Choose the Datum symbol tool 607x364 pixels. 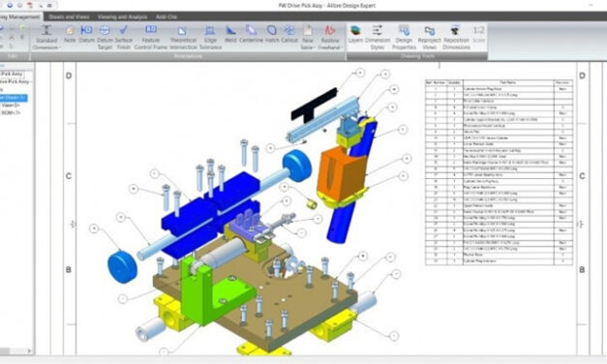(x=86, y=34)
